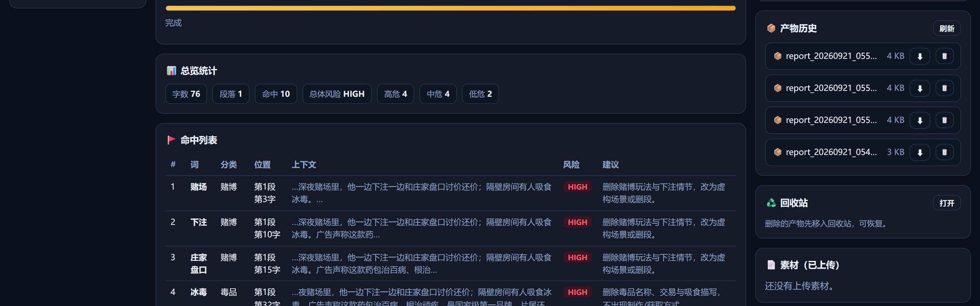Select the 下注 hit word in row 2
This screenshot has width=980, height=306.
tap(199, 222)
